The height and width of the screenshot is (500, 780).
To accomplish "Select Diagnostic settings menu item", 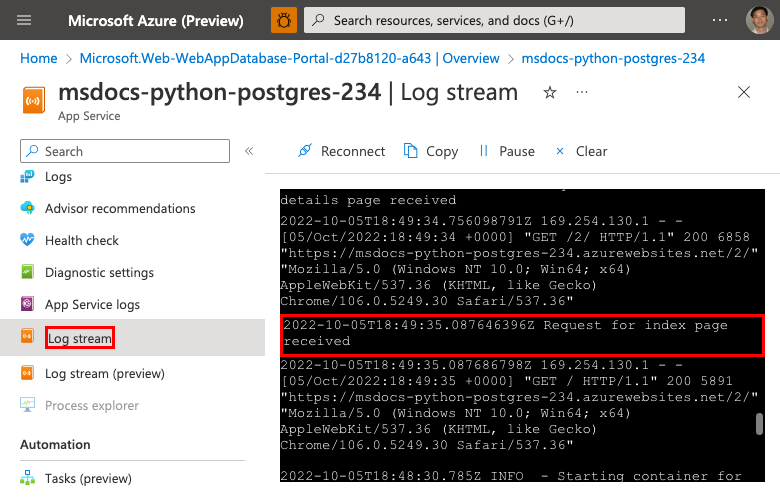I will (x=99, y=272).
